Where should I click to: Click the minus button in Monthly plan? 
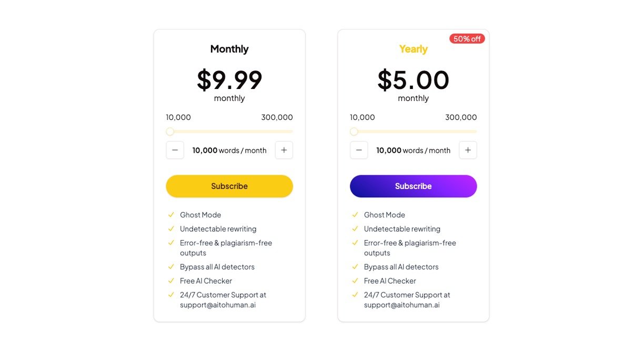tap(175, 150)
